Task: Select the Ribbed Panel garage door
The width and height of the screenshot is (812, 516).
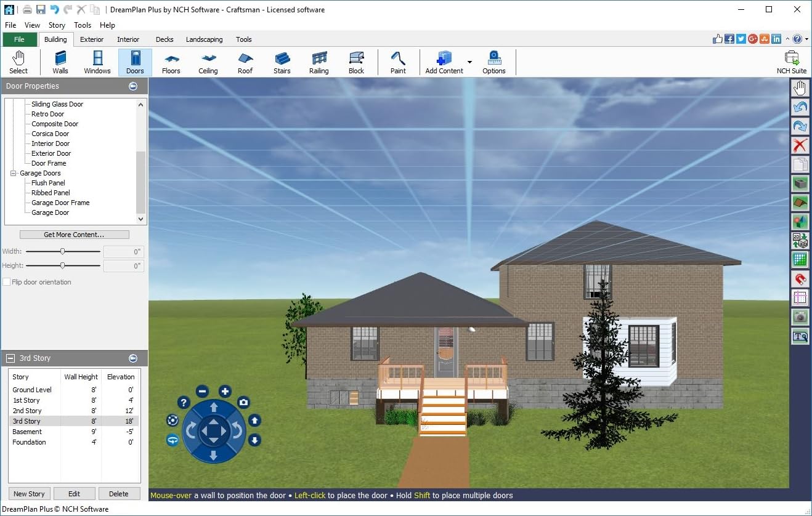Action: (x=51, y=193)
